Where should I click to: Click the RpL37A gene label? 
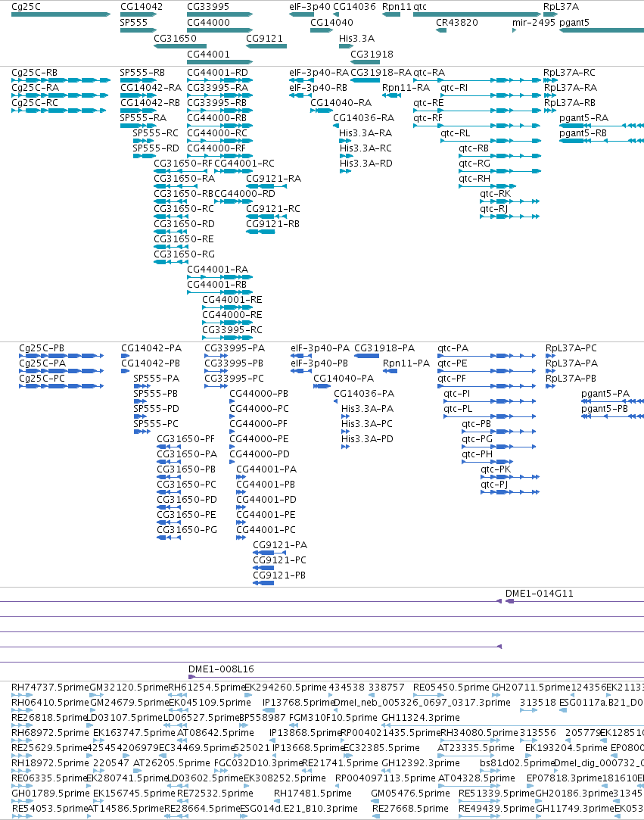coord(561,7)
